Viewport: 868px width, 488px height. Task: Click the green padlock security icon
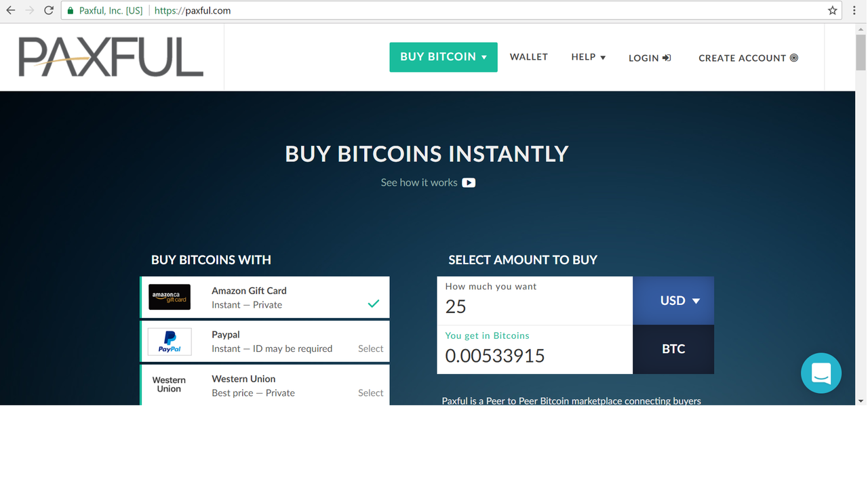coord(71,11)
